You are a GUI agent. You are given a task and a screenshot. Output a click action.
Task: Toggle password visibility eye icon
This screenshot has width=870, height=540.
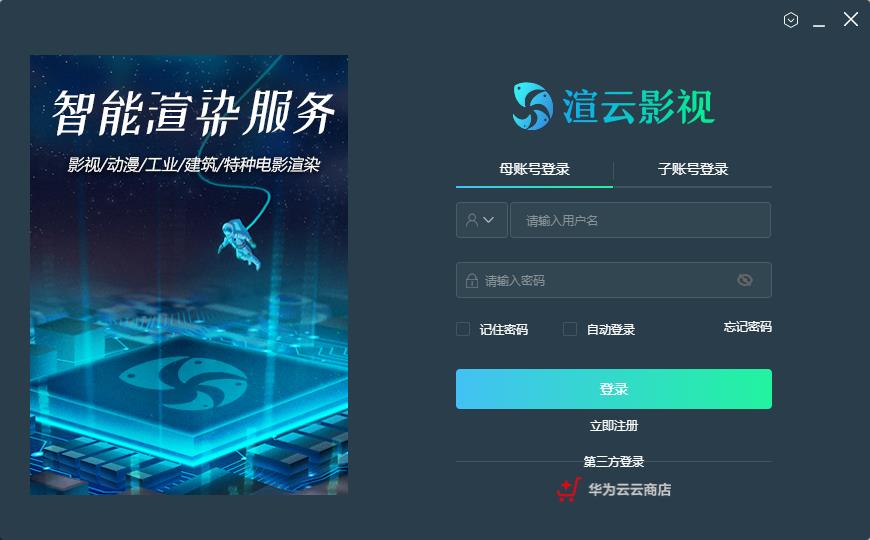pos(745,280)
